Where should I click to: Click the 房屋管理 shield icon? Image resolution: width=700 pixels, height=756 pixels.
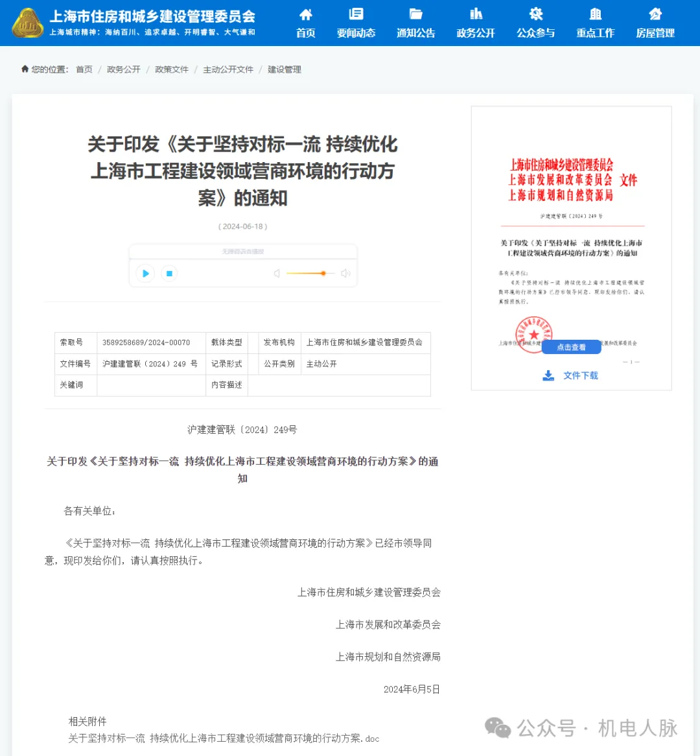point(654,14)
